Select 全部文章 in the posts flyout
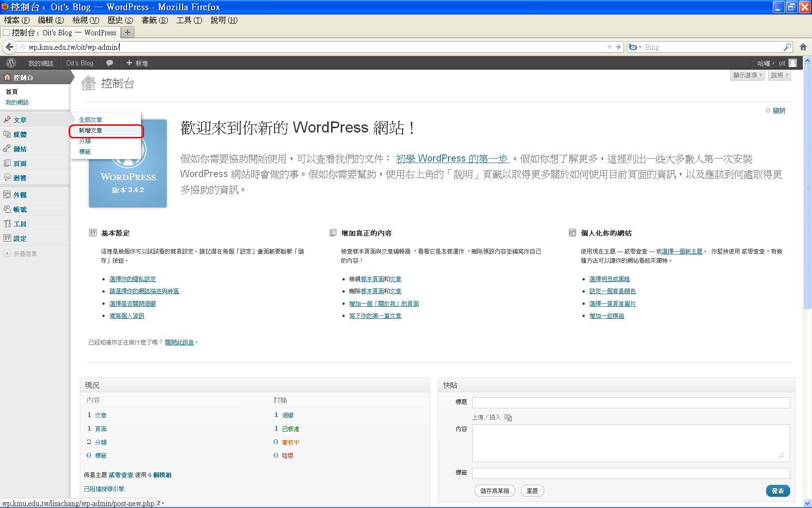This screenshot has height=508, width=812. pos(90,120)
